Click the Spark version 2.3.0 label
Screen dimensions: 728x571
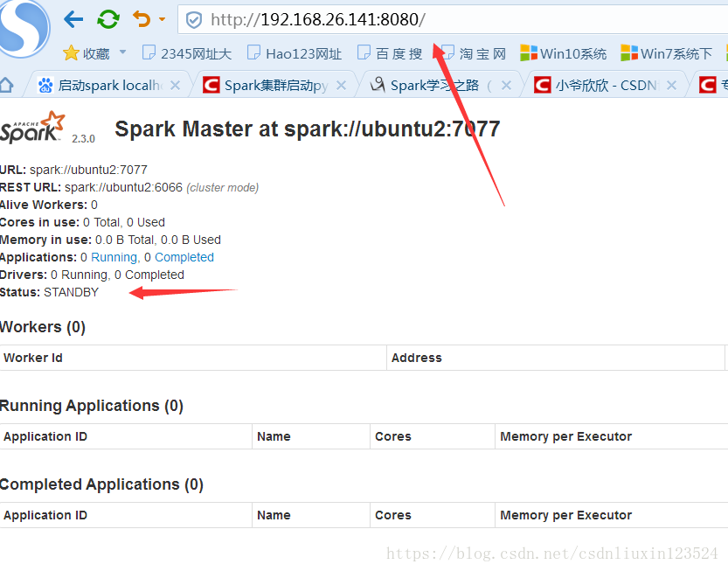pyautogui.click(x=84, y=138)
